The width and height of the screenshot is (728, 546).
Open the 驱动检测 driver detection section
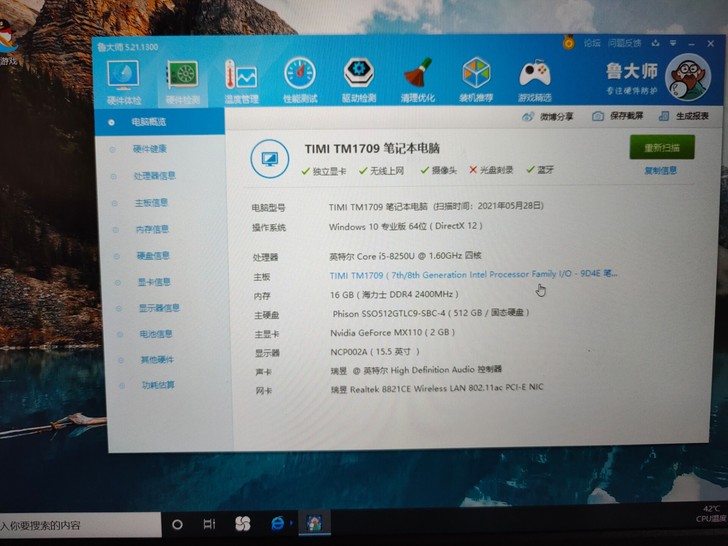[359, 80]
